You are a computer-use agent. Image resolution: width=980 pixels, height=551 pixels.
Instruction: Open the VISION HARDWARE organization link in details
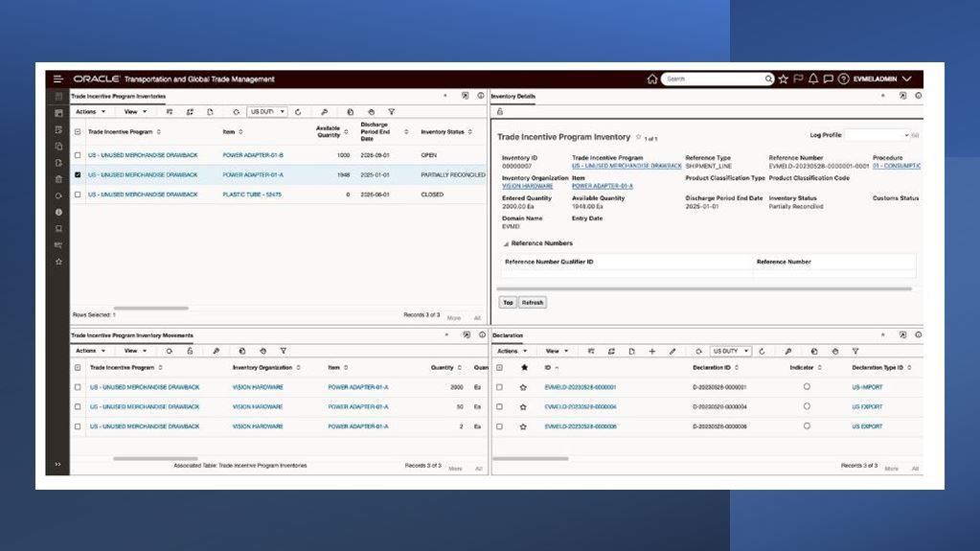[x=527, y=186]
